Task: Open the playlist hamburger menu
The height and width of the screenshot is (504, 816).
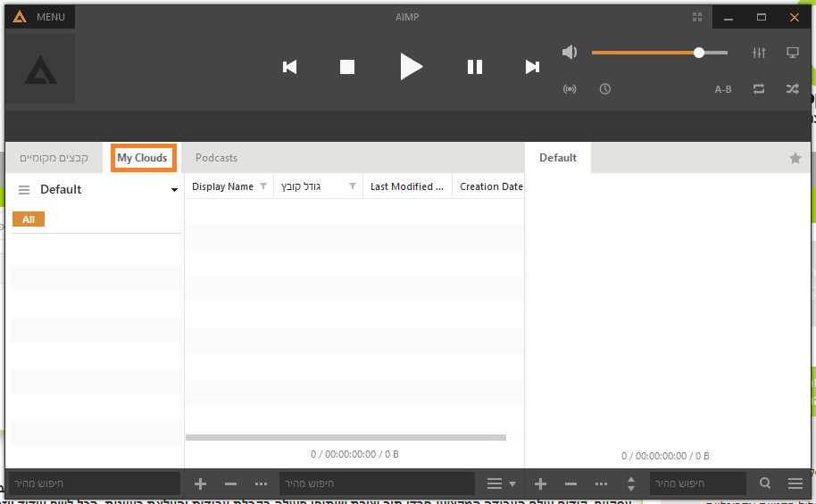Action: (x=795, y=483)
